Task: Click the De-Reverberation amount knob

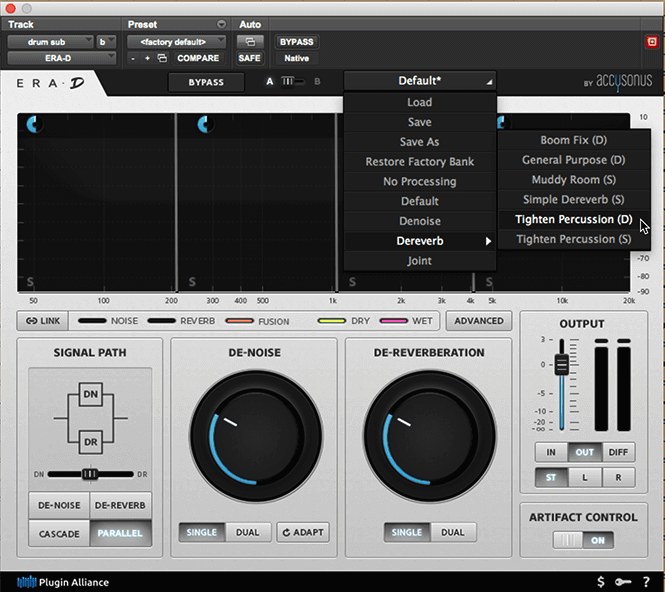Action: pyautogui.click(x=429, y=436)
